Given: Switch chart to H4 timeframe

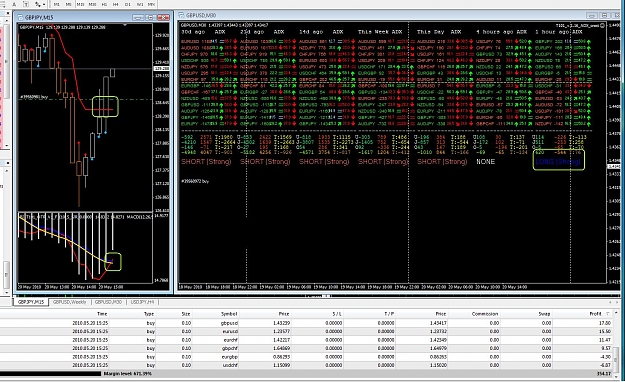Looking at the screenshot, I should click(x=116, y=4).
